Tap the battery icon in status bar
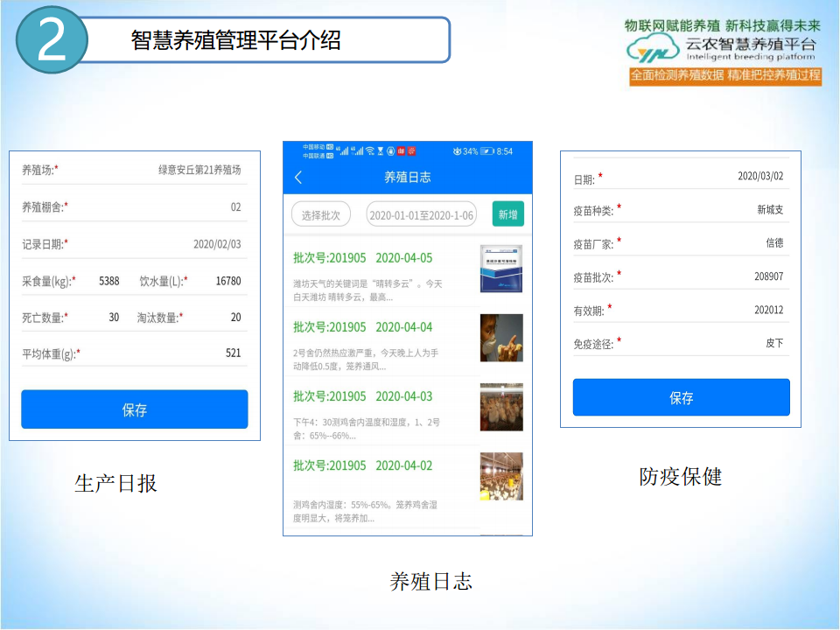Viewport: 840px width, 630px height. [486, 151]
